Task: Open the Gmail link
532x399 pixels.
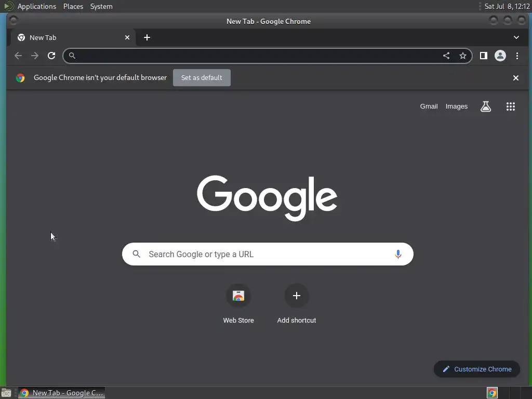Action: click(x=429, y=106)
